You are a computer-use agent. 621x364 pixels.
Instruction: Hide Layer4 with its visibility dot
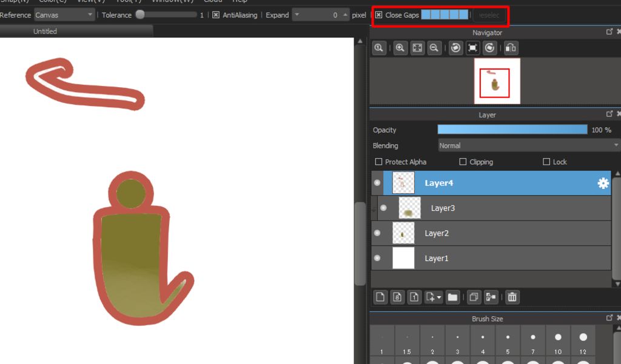(x=377, y=183)
